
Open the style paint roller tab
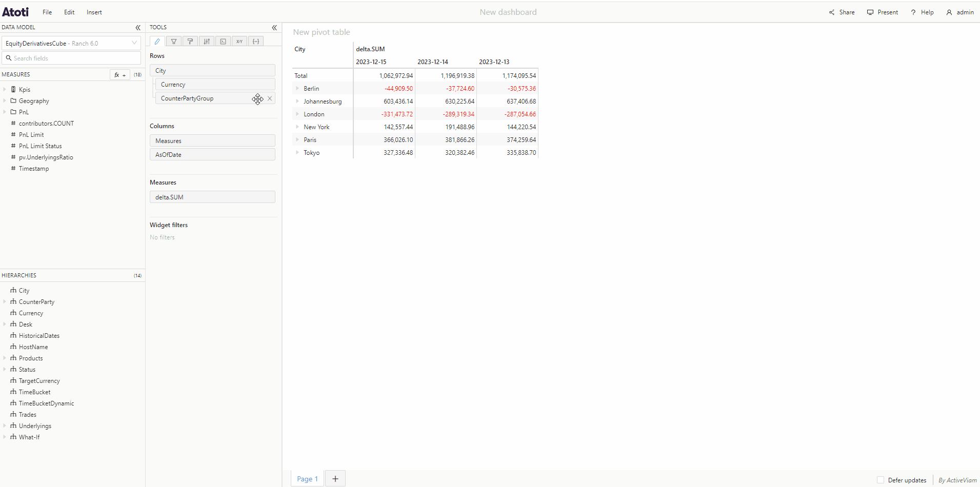tap(190, 42)
